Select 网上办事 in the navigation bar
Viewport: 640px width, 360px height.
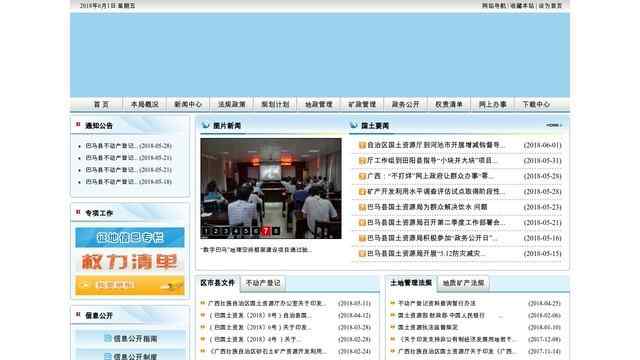(x=493, y=104)
